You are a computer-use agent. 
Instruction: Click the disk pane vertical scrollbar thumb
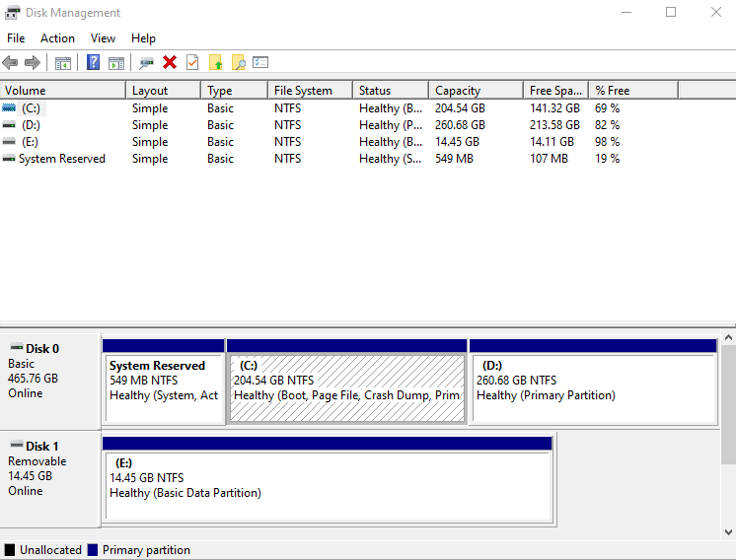[728, 404]
